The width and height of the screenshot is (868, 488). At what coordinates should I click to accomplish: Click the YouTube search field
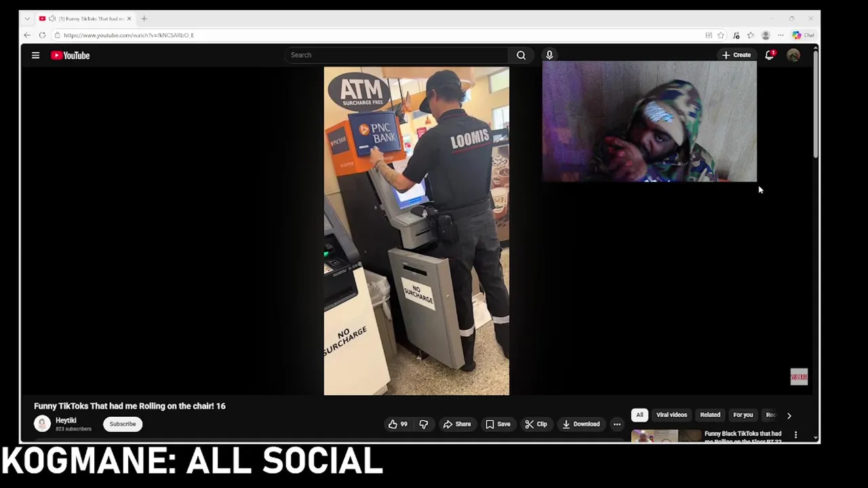pos(397,55)
